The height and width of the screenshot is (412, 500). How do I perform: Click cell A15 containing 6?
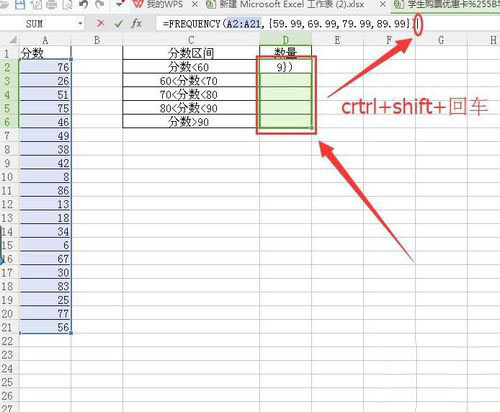click(x=45, y=245)
